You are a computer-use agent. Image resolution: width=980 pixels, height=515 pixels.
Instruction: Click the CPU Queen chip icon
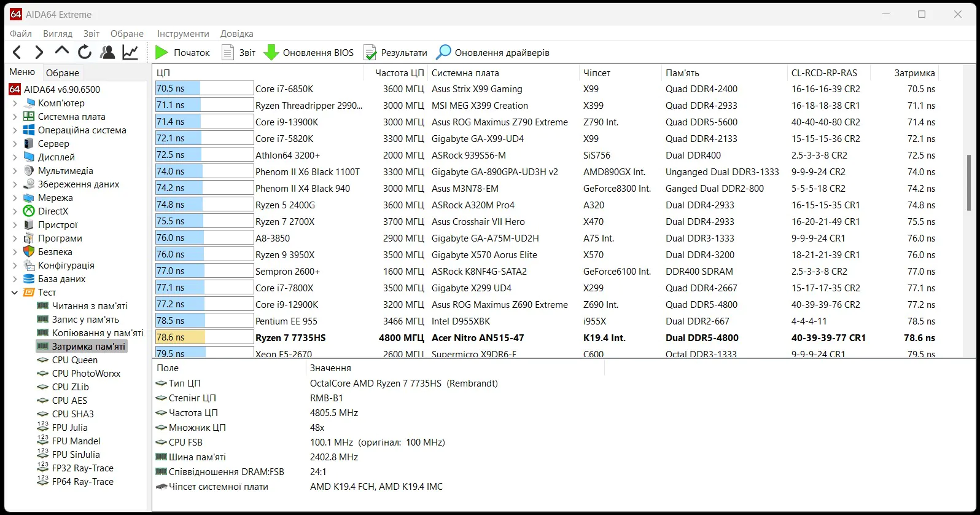coord(42,360)
